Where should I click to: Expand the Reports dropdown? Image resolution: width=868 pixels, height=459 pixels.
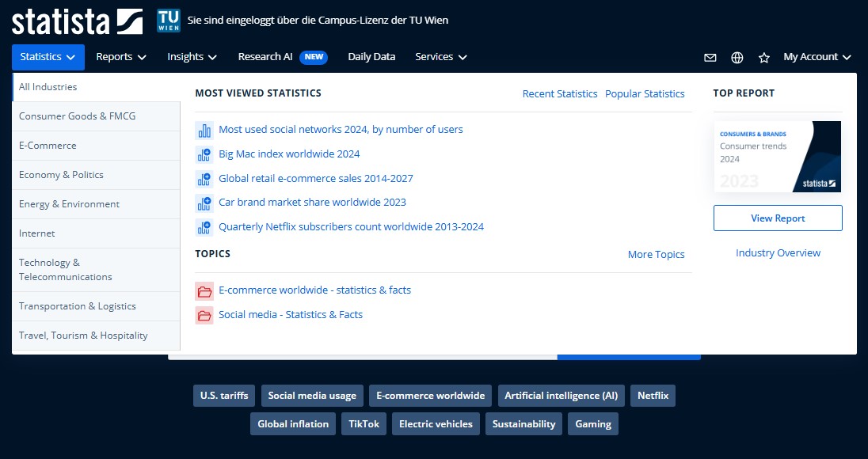tap(121, 57)
